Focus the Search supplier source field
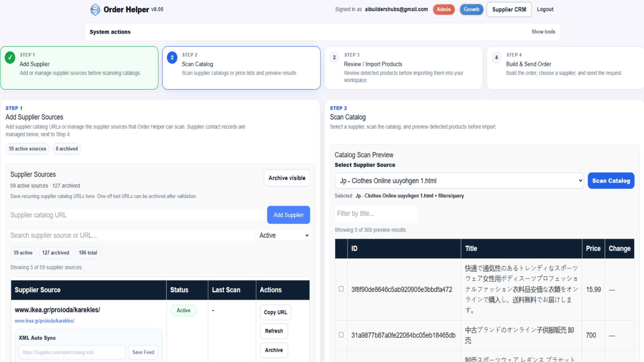This screenshot has height=362, width=644. pyautogui.click(x=132, y=235)
